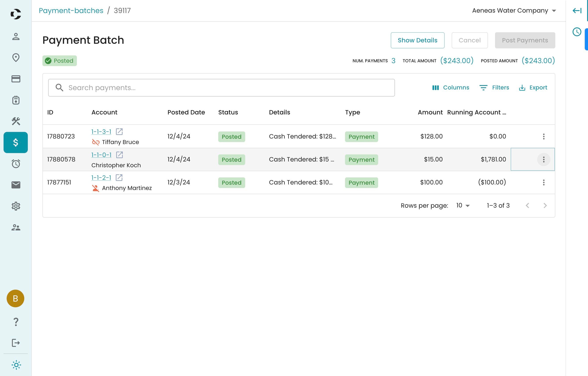Open account 1-1-3-1 in new window icon
The width and height of the screenshot is (588, 376).
click(x=119, y=132)
